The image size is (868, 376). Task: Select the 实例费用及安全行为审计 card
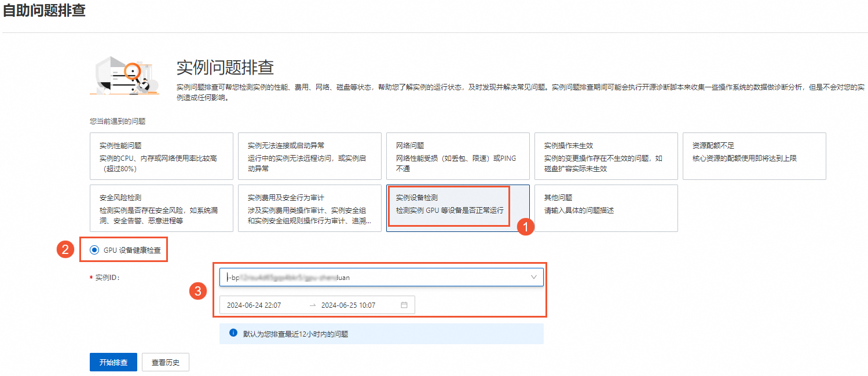(309, 207)
